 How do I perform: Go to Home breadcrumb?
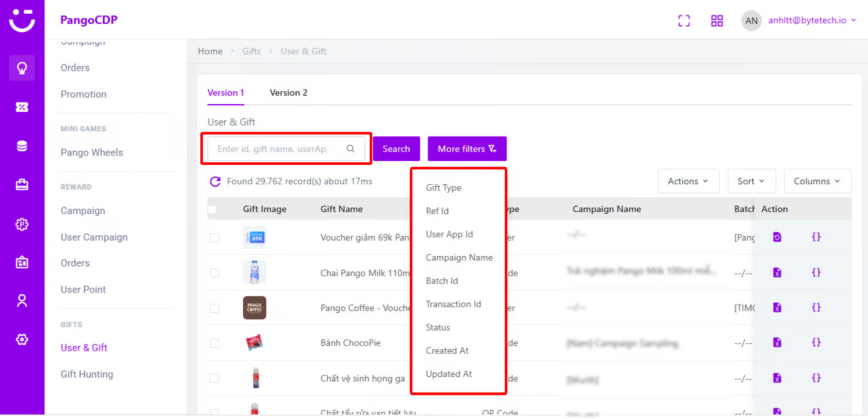pyautogui.click(x=210, y=51)
